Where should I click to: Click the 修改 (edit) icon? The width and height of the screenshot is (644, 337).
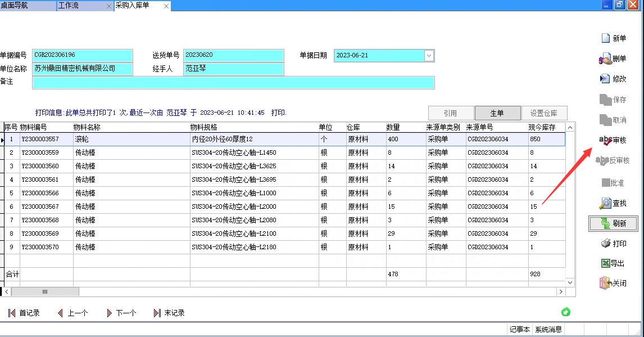tap(605, 79)
